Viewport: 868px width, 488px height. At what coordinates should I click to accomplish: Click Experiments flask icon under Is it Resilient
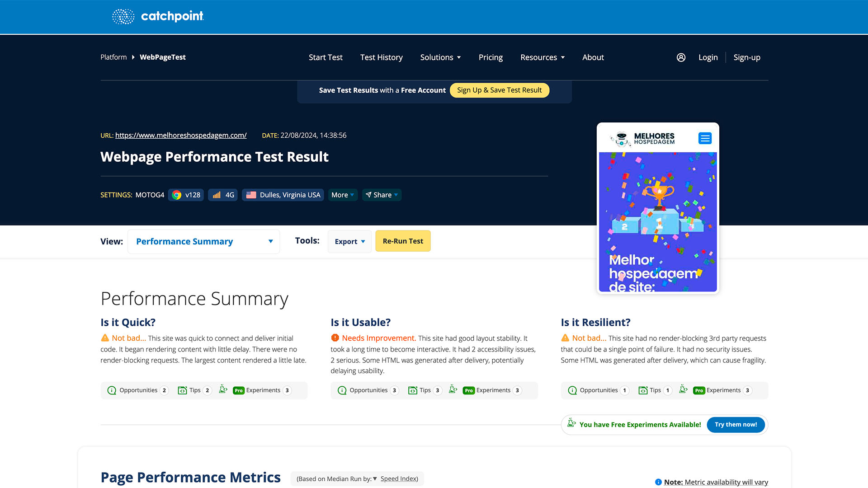click(683, 389)
